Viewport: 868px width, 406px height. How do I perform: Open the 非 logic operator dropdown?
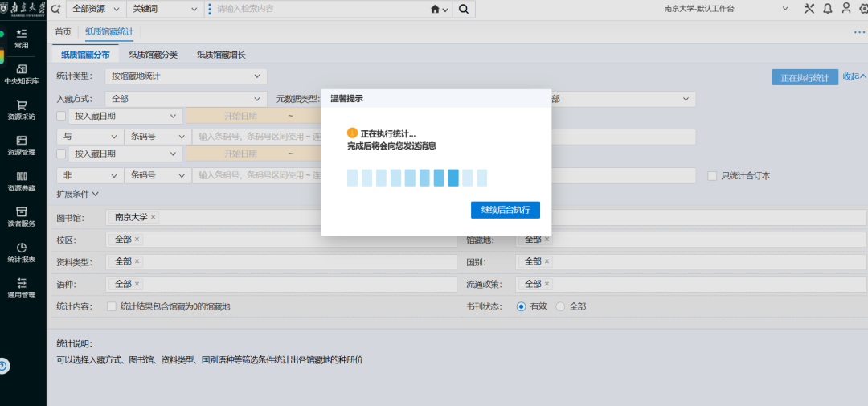(x=90, y=175)
